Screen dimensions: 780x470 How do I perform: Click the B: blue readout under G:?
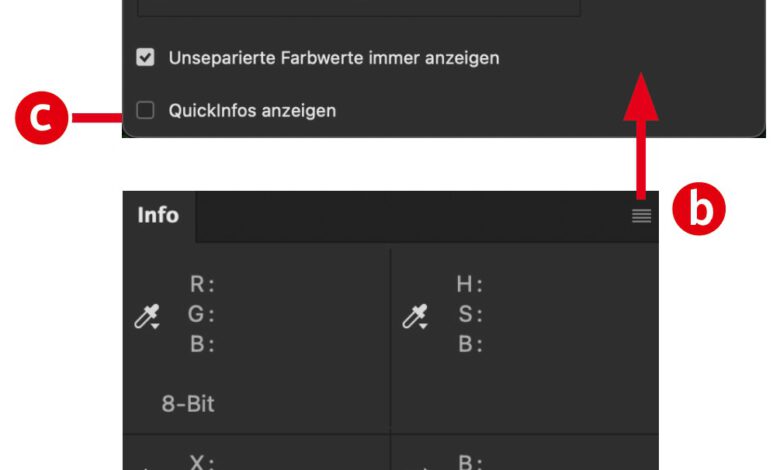click(x=202, y=345)
